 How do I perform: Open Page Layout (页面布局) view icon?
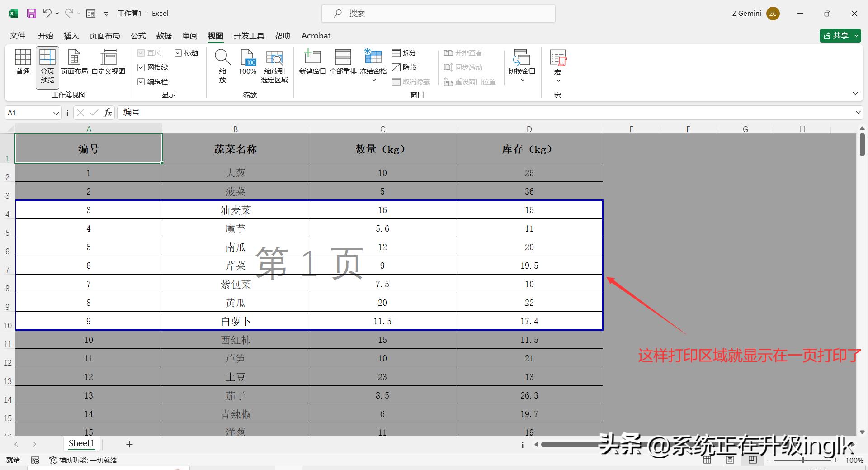(x=74, y=62)
